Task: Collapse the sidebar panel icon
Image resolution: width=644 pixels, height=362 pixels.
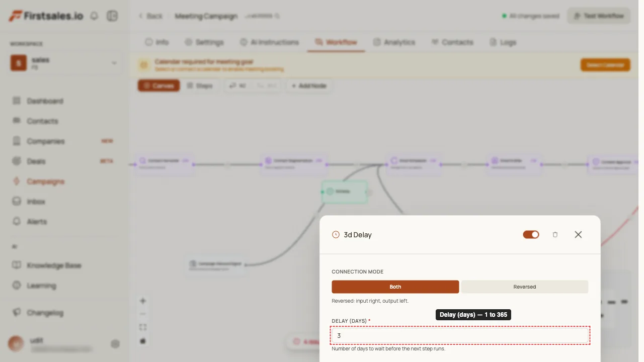Action: click(x=112, y=16)
